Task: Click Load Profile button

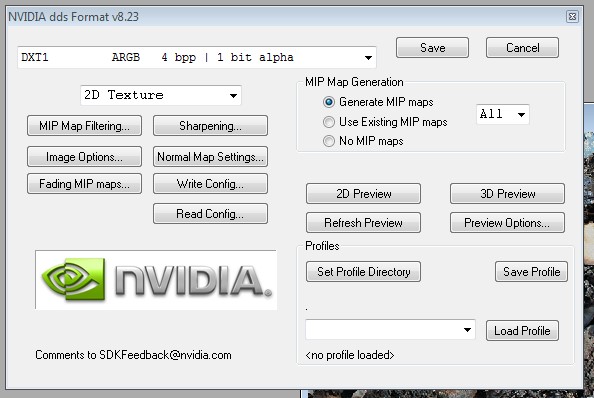Action: coord(522,331)
